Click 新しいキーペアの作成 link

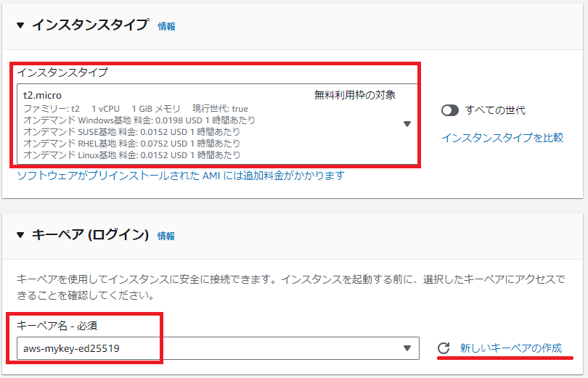511,348
